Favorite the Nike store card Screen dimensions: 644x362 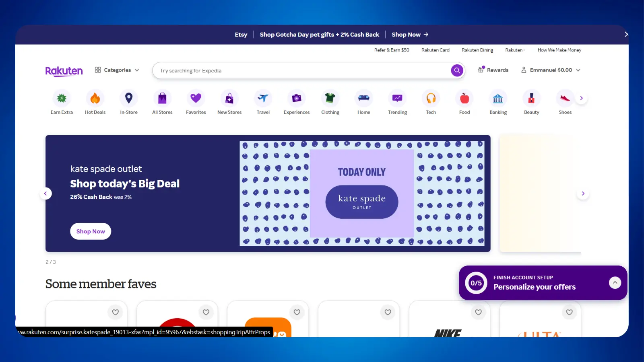pos(479,312)
